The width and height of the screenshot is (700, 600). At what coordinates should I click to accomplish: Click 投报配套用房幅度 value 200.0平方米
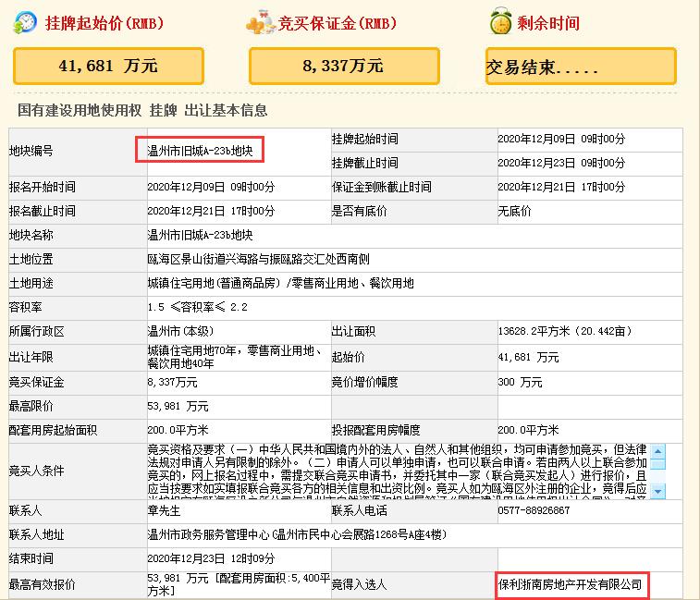[x=528, y=431]
